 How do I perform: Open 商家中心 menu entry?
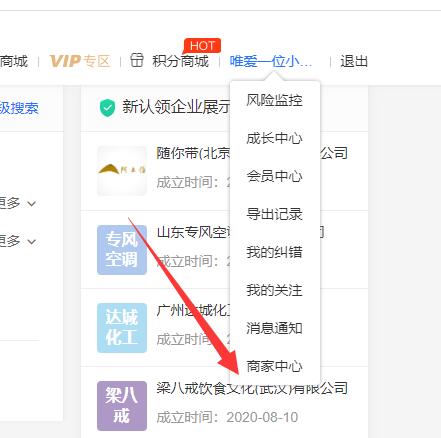point(275,366)
